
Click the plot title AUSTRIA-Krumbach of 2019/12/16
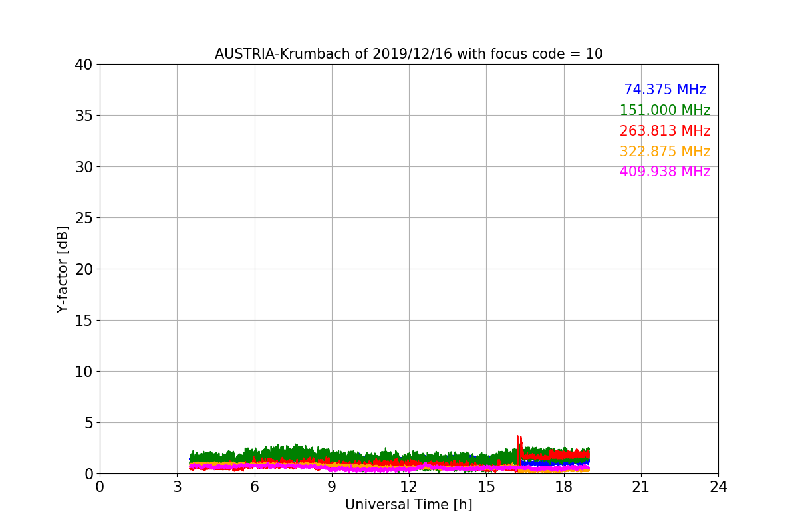click(x=408, y=54)
